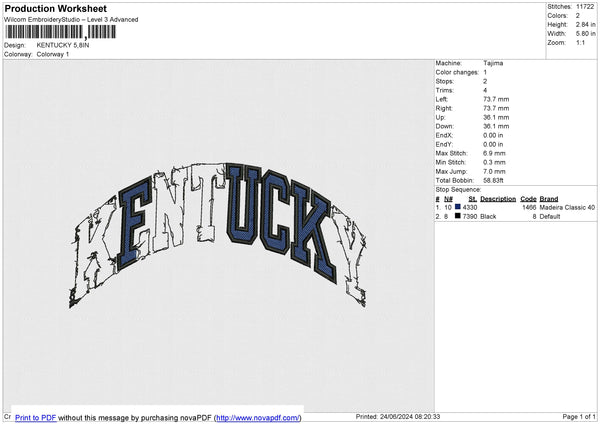Click the black swatch for thread 7390
The height and width of the screenshot is (424, 600).
click(458, 216)
